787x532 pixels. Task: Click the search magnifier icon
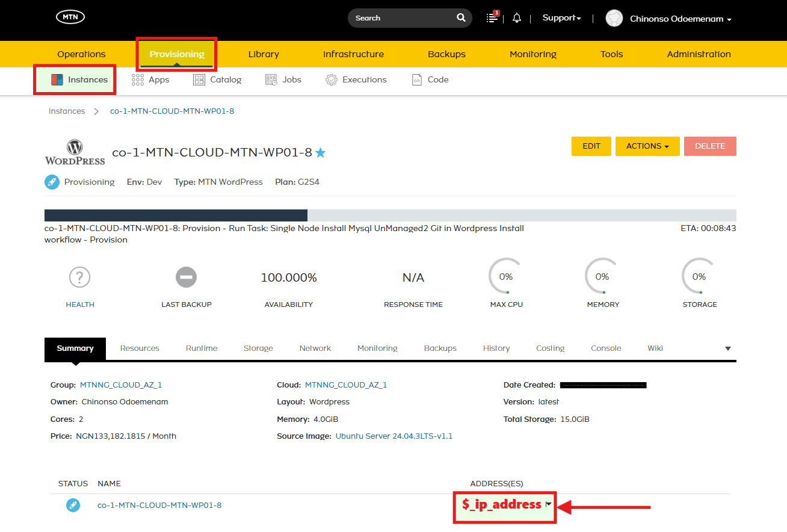pyautogui.click(x=461, y=17)
